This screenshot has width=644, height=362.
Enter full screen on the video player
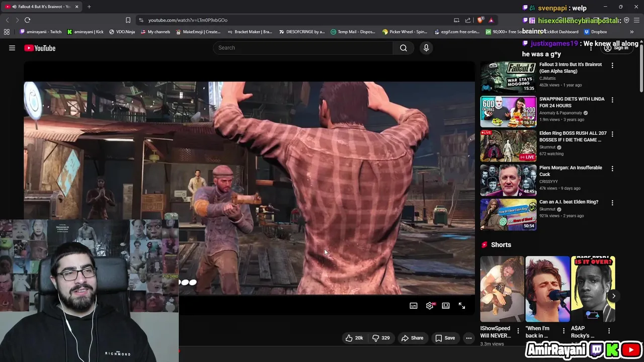click(x=462, y=306)
